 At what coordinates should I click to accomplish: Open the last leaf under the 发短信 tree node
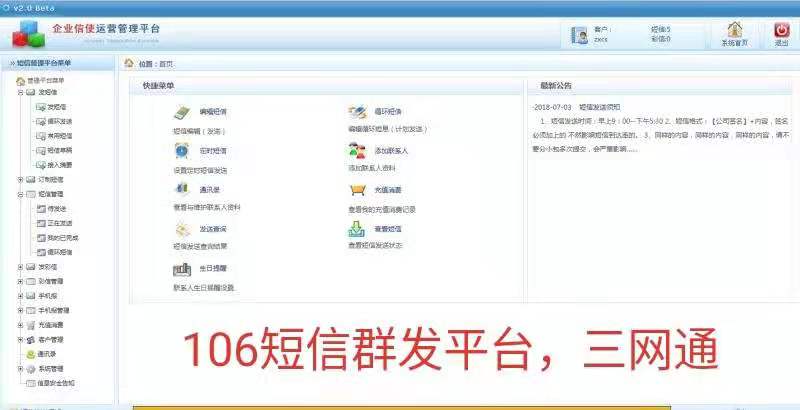60,165
